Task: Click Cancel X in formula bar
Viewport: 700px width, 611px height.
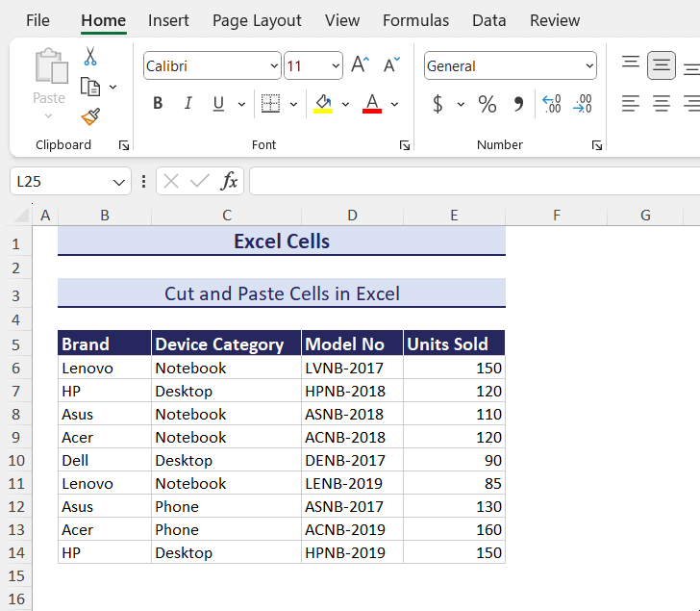Action: tap(171, 181)
